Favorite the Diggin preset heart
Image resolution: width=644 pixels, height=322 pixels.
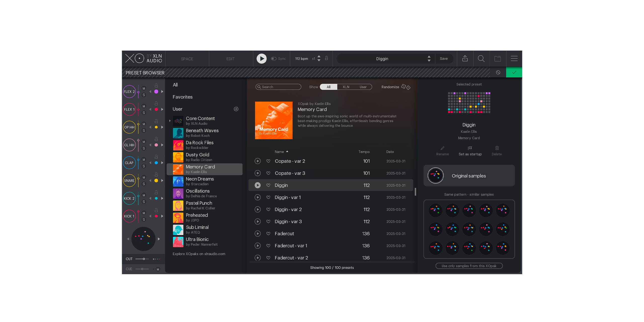[268, 185]
